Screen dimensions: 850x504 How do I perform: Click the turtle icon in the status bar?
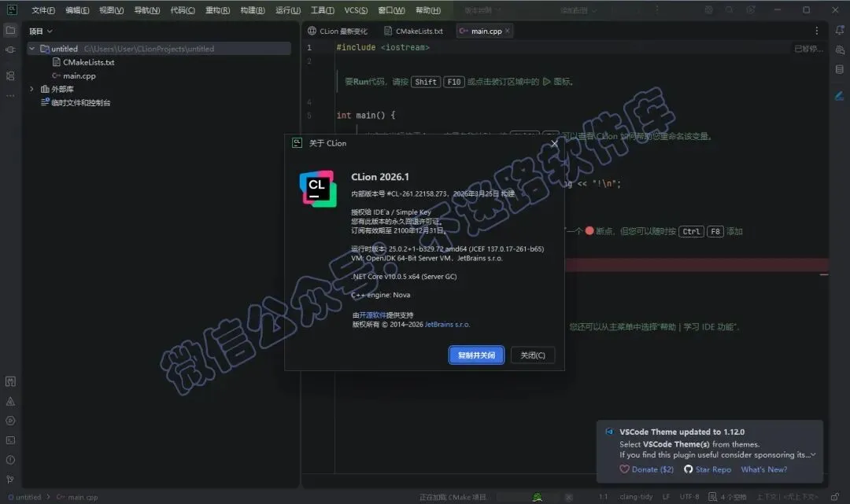[x=538, y=497]
